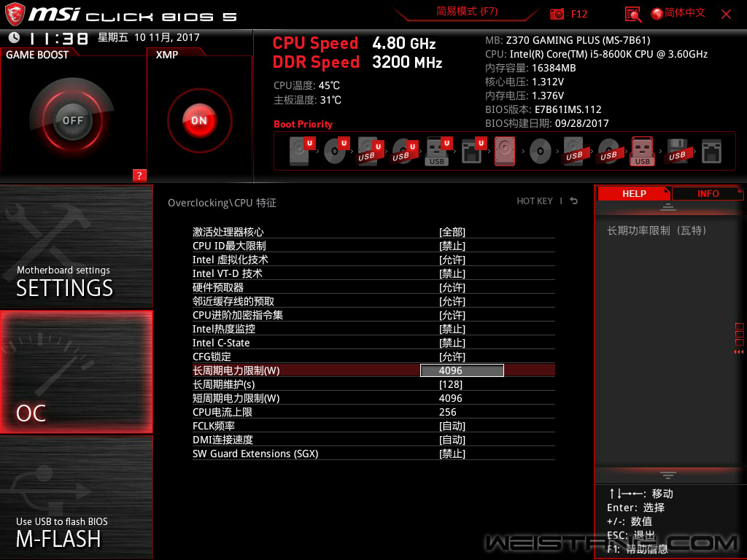Viewport: 747px width, 560px height.
Task: Open the HOT KEY list
Action: click(x=535, y=201)
